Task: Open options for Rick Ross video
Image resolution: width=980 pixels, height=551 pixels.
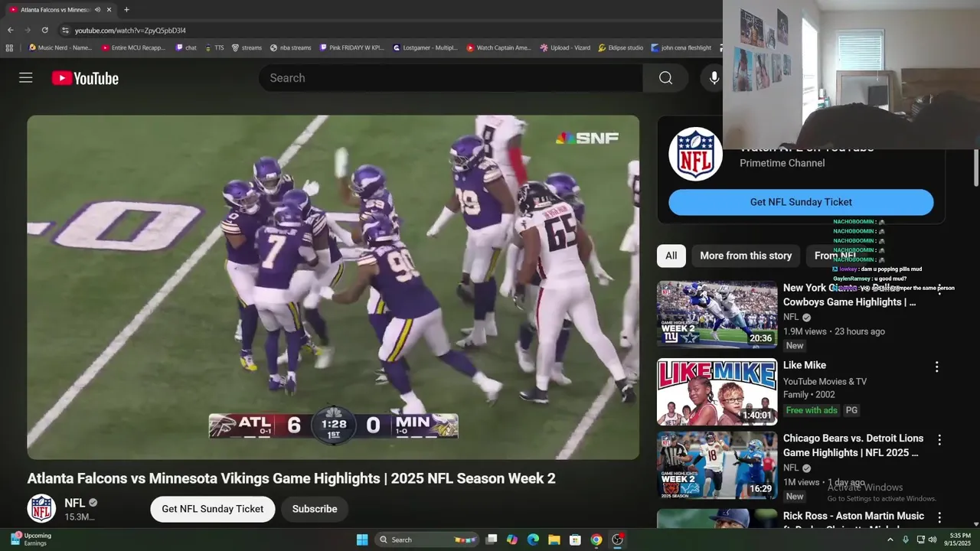Action: (939, 518)
